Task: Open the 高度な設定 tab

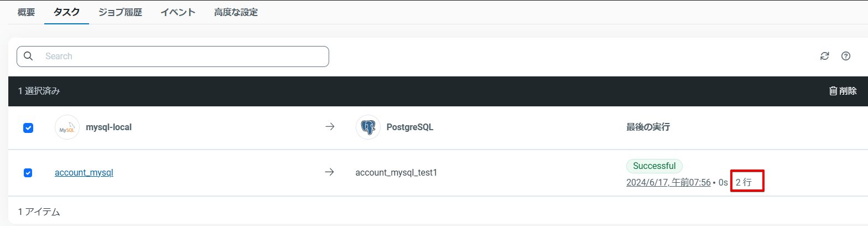Action: 236,12
